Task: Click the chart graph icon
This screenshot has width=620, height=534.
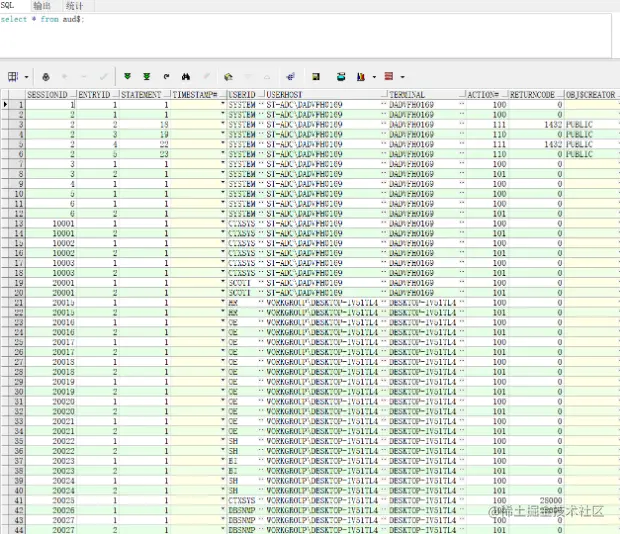Action: [361, 77]
